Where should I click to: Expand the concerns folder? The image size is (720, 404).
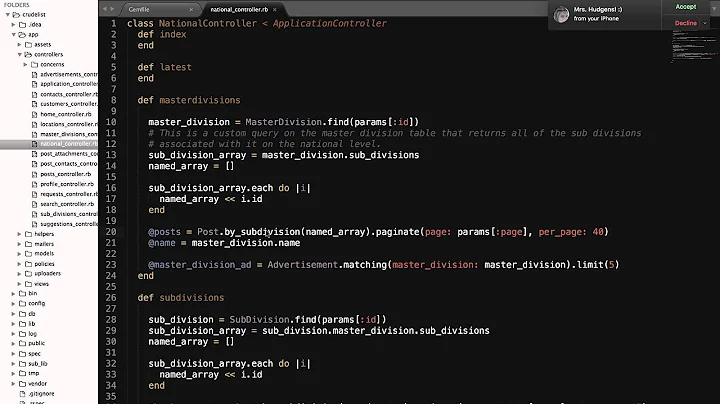coord(25,65)
